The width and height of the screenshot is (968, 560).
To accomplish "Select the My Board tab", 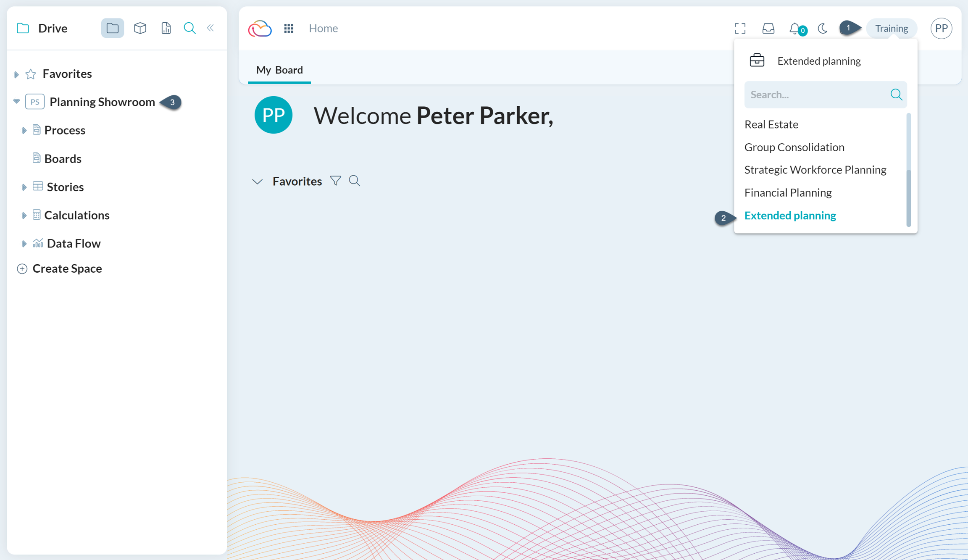I will click(279, 70).
